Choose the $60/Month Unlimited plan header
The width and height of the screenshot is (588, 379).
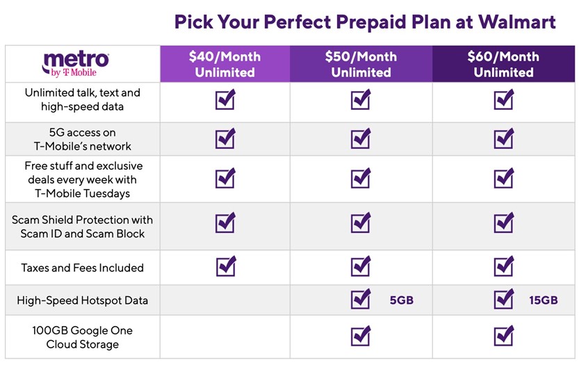tap(503, 64)
